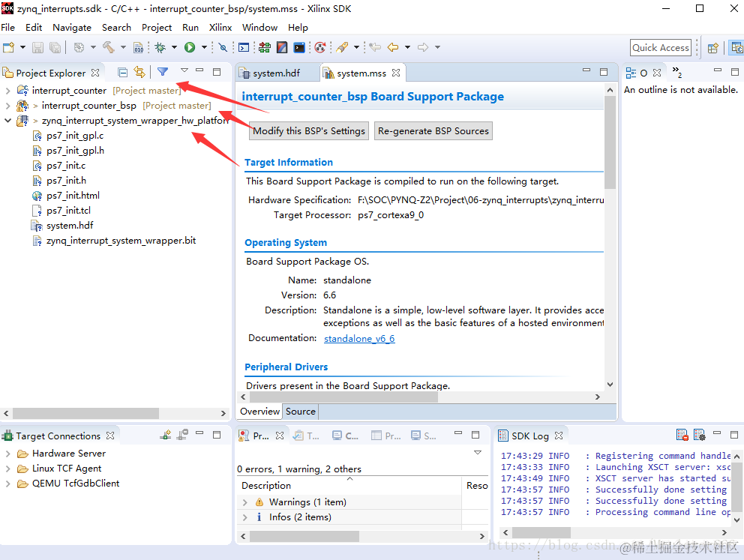
Task: Click the Program FPGA icon
Action: tap(265, 47)
